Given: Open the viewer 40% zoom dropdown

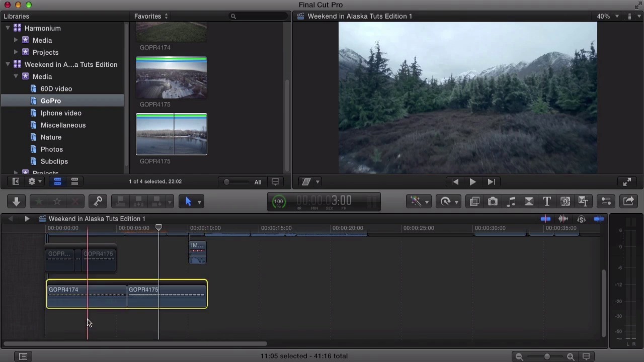Looking at the screenshot, I should point(607,16).
